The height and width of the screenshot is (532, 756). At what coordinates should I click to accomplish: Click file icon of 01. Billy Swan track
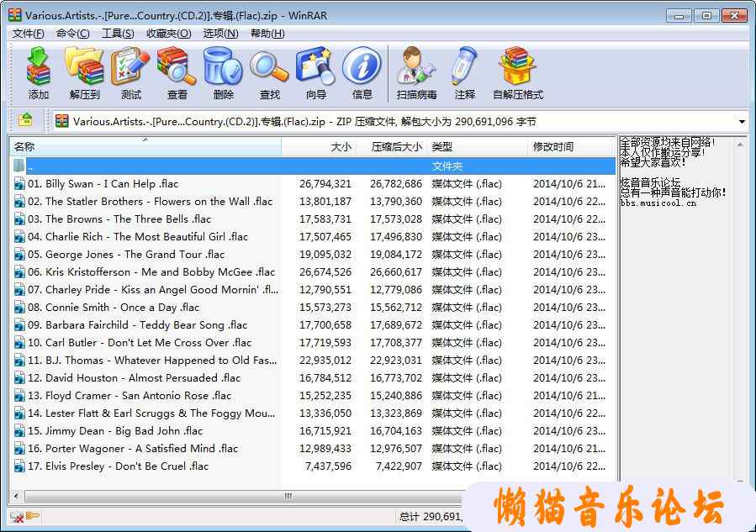20,184
